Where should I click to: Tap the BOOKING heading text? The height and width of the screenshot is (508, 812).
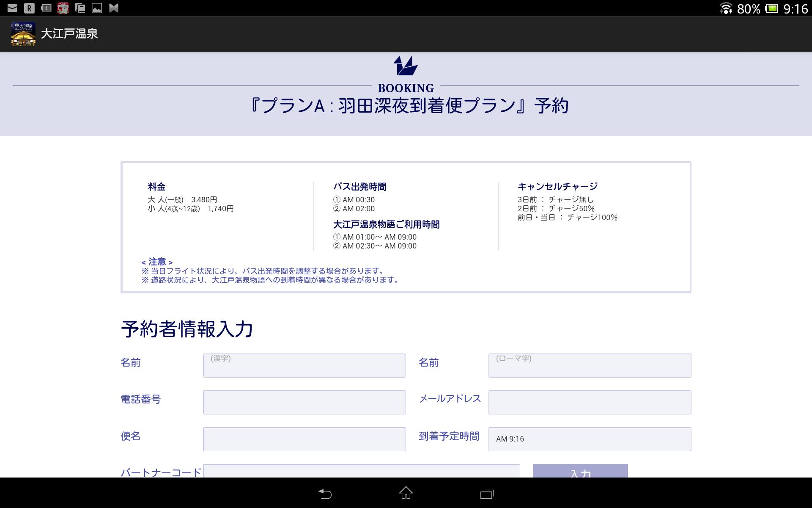tap(406, 88)
